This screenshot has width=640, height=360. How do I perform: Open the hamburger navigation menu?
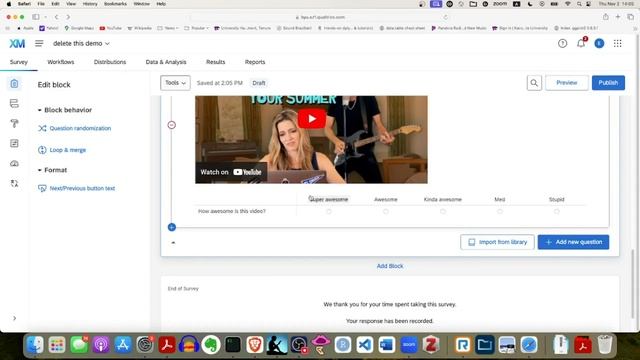click(x=39, y=43)
